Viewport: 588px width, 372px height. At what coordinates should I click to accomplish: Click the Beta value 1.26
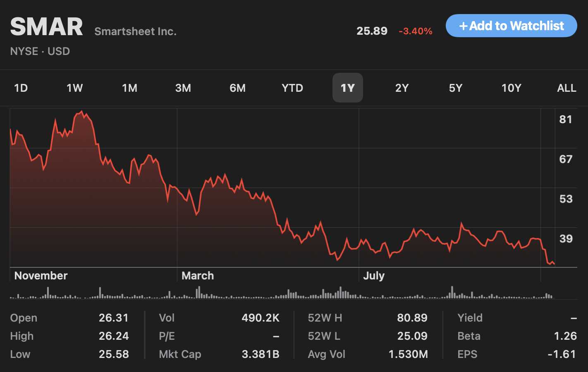point(565,336)
